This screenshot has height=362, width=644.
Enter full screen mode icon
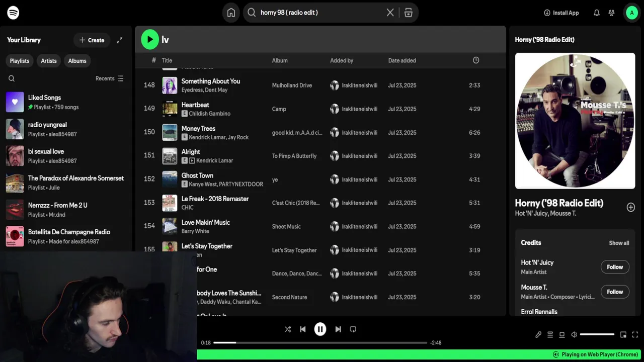tap(635, 335)
